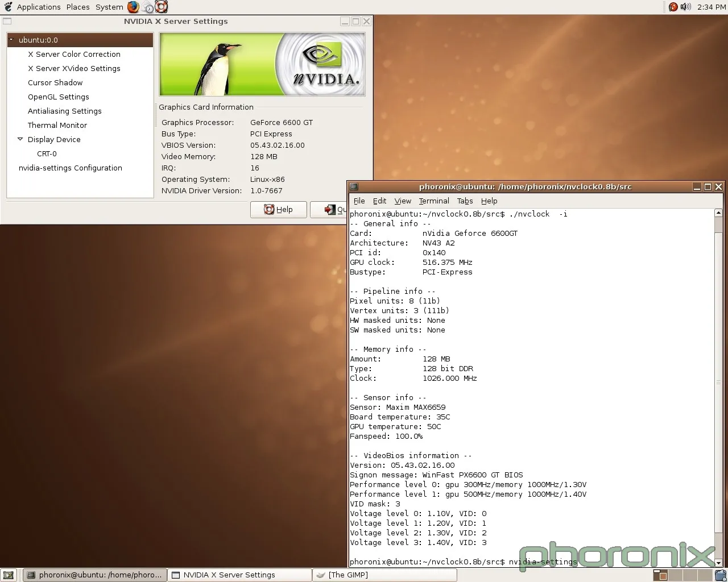728x582 pixels.
Task: Open the Evolution mail launcher in the panel
Action: (147, 7)
